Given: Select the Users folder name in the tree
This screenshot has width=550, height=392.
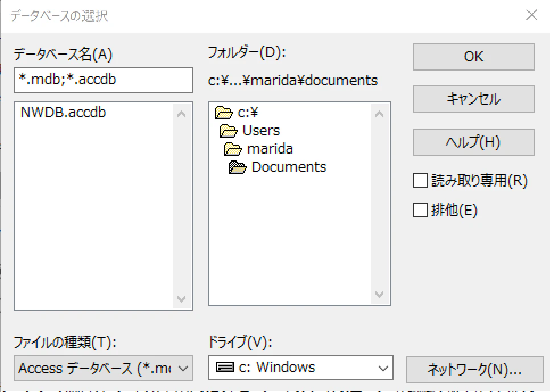Looking at the screenshot, I should point(261,130).
